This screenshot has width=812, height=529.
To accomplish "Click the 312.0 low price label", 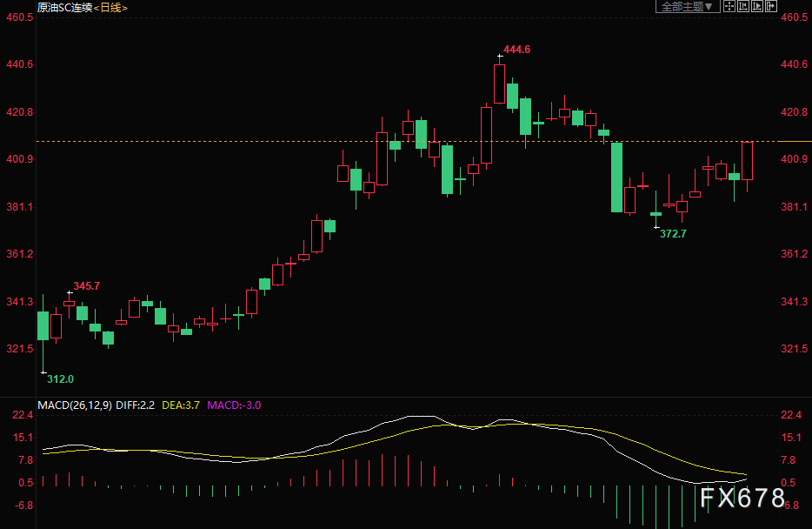I will click(x=61, y=379).
